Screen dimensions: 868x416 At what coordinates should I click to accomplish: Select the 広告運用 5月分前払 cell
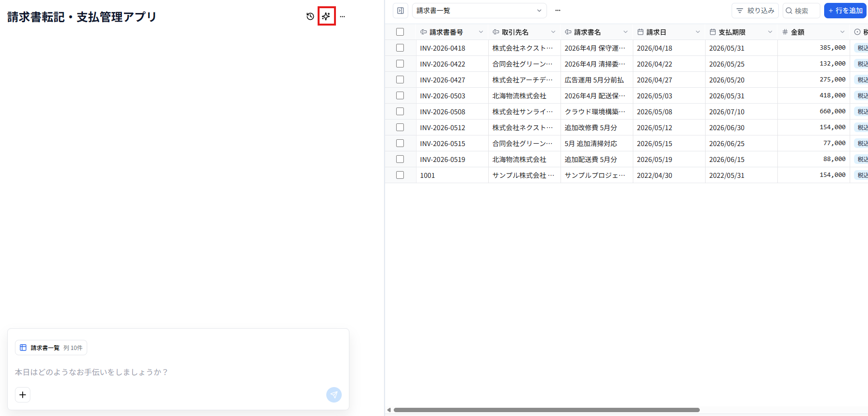[597, 80]
